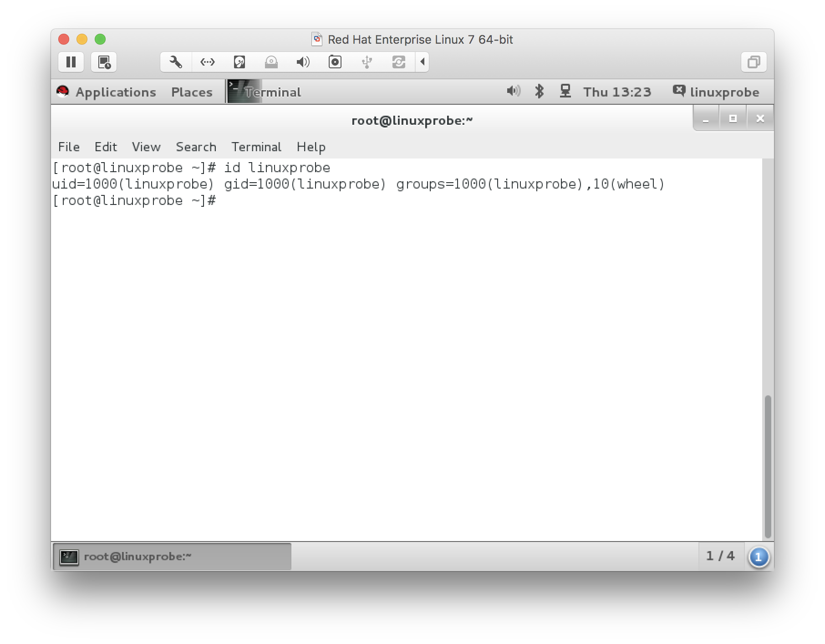Click the uid=1000(linuxprobe) output text
The height and width of the screenshot is (644, 825).
click(133, 184)
